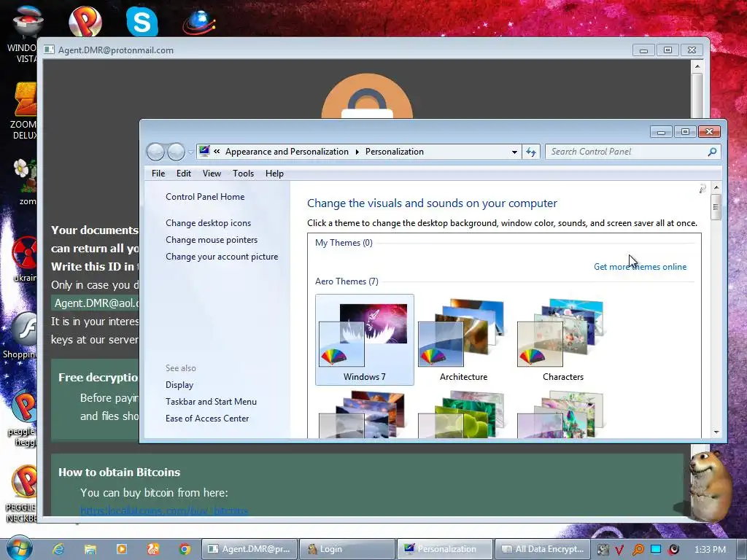This screenshot has width=747, height=560.
Task: Click the hamster desktop mascot
Action: coord(709,486)
